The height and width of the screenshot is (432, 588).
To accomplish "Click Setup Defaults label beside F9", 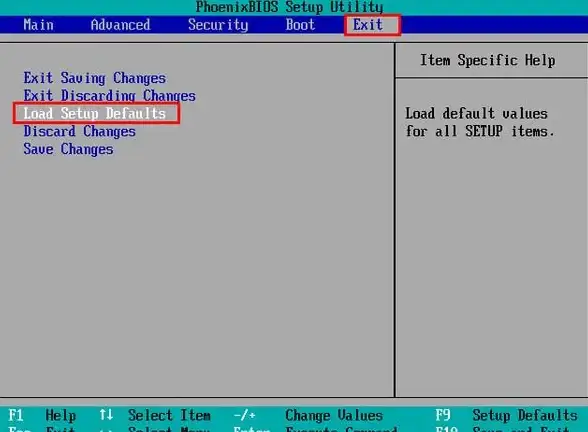I will click(x=525, y=416).
